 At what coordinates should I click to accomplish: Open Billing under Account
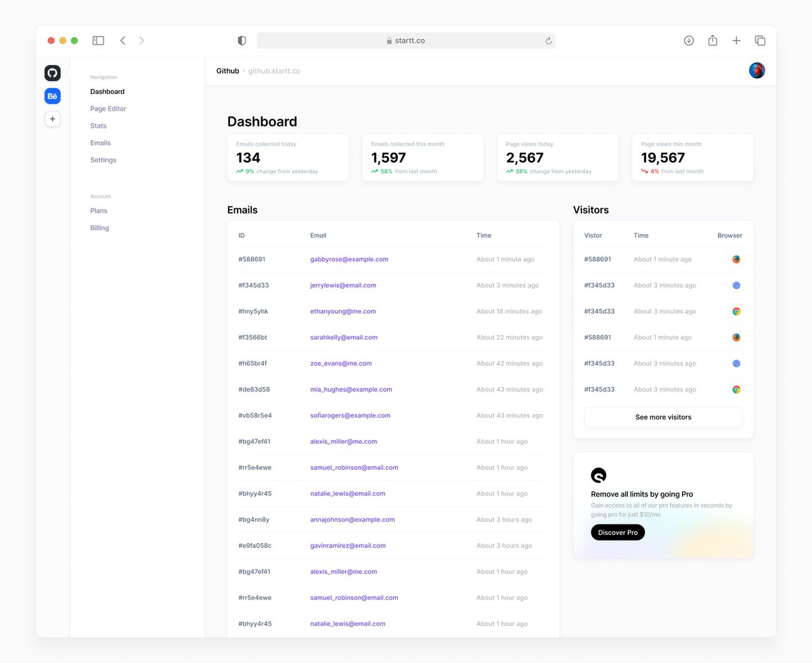click(99, 228)
